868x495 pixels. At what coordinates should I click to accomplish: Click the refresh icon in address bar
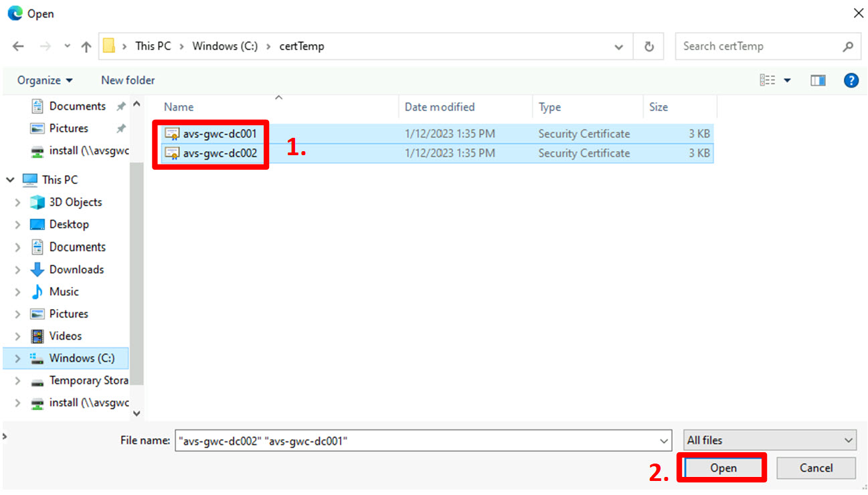[x=648, y=46]
